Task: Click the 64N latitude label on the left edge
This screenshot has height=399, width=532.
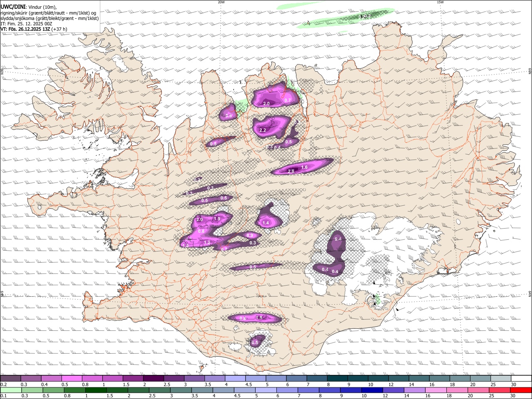Action: click(x=2, y=293)
